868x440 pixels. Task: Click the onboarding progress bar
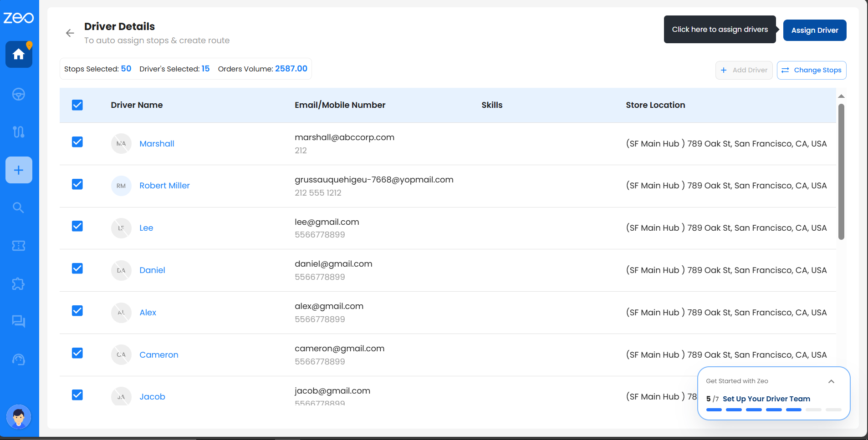773,410
